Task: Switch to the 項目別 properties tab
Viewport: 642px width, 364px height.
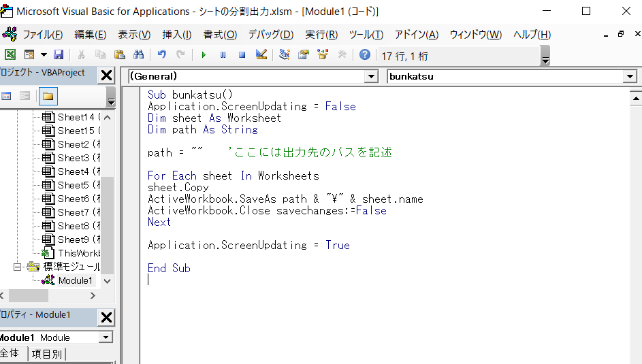Action: click(47, 354)
